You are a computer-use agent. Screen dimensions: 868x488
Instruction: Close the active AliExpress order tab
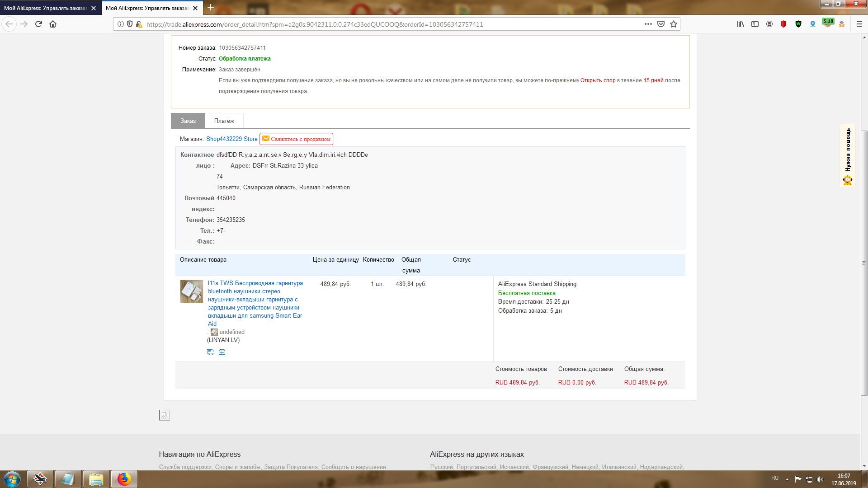(195, 8)
